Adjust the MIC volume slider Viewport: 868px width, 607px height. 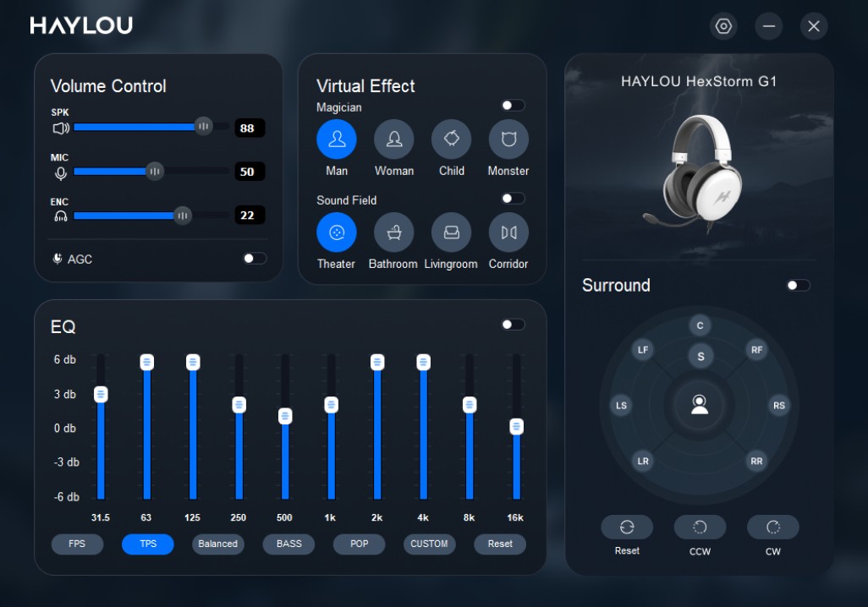(154, 171)
